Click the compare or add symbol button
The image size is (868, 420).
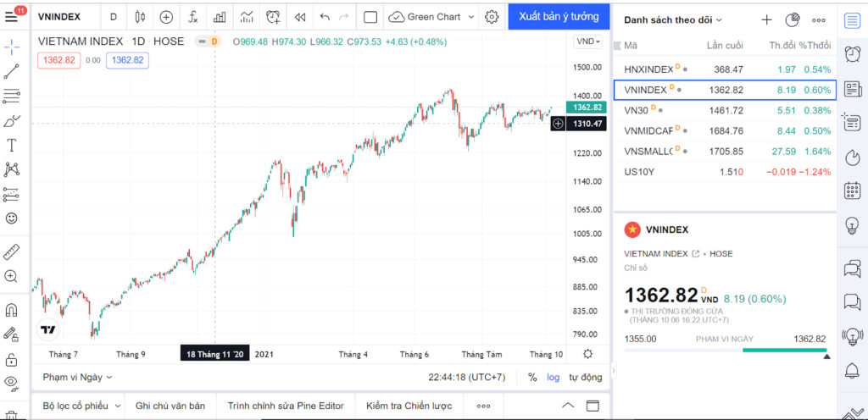[166, 17]
